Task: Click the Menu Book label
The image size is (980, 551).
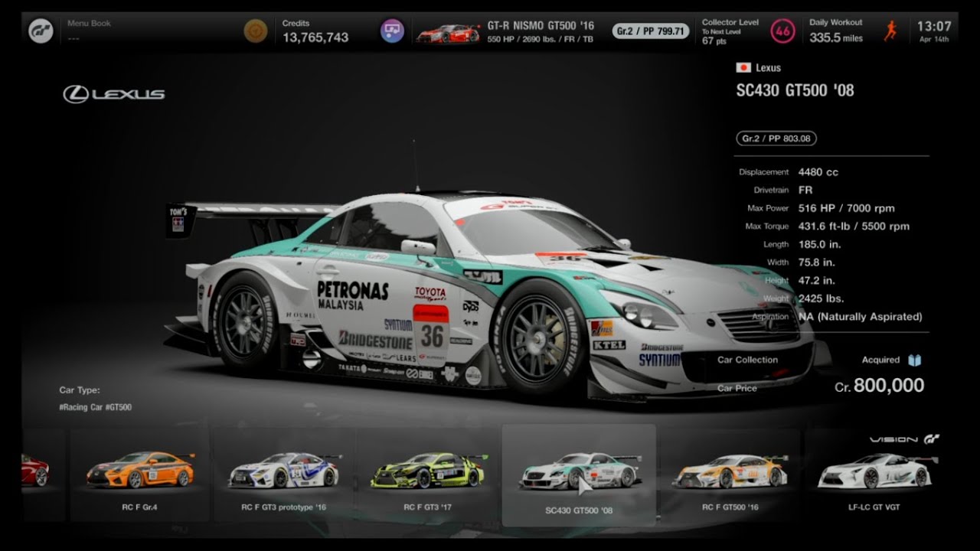Action: pyautogui.click(x=89, y=23)
